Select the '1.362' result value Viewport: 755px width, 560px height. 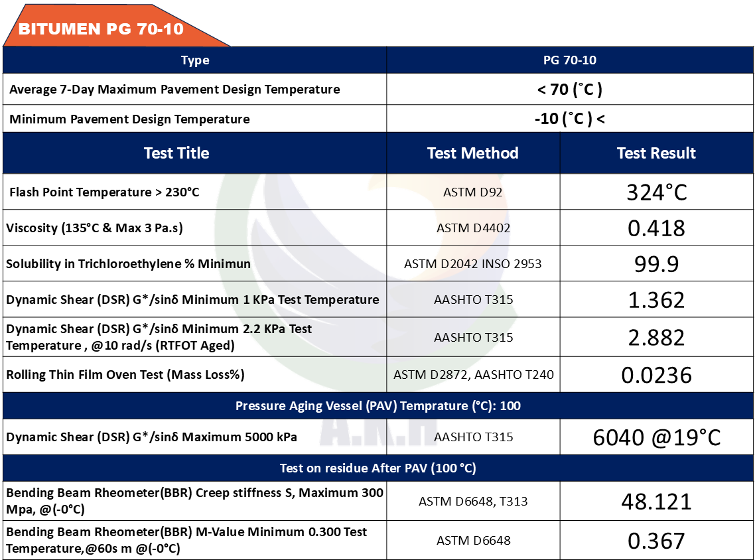pos(656,300)
